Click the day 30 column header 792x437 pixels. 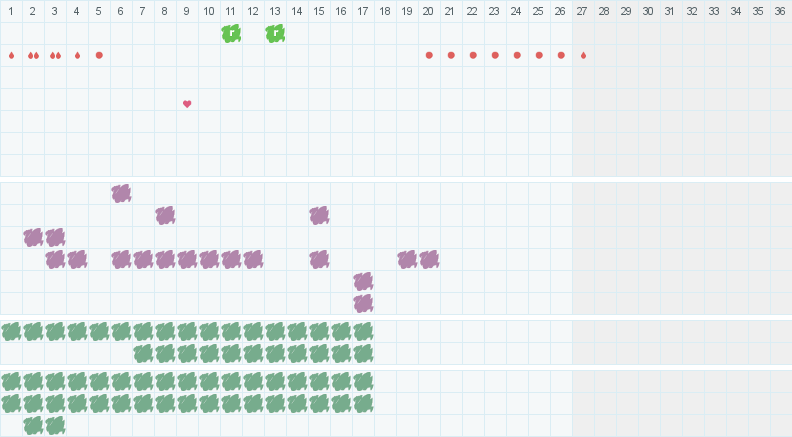(648, 11)
